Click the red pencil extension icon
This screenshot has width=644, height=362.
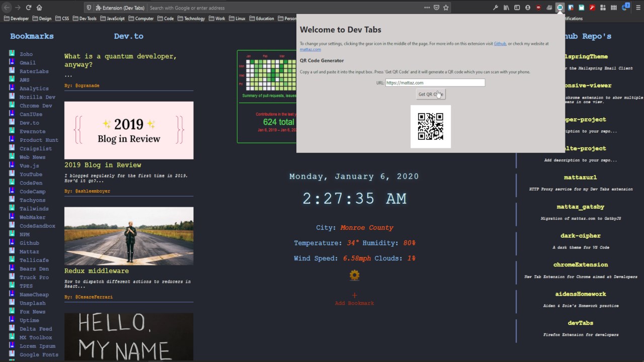(x=592, y=8)
